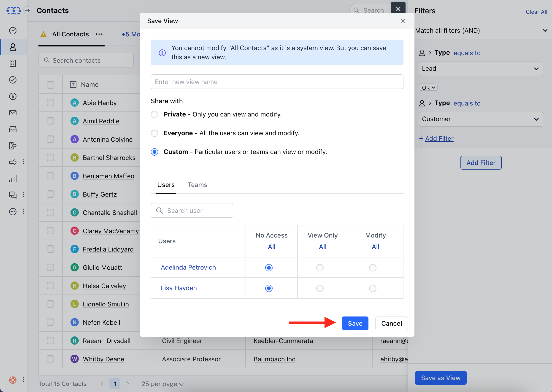Select Private share option
This screenshot has width=552, height=392.
tap(154, 114)
